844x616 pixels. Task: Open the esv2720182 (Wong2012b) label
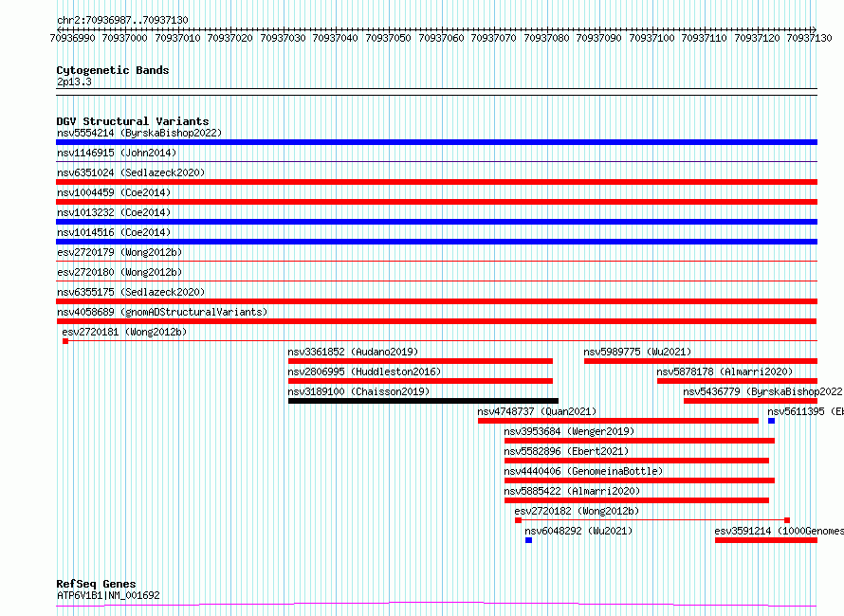coord(577,511)
